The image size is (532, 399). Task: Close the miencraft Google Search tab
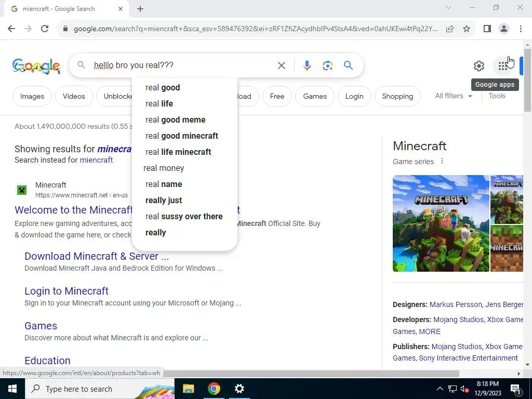[121, 9]
